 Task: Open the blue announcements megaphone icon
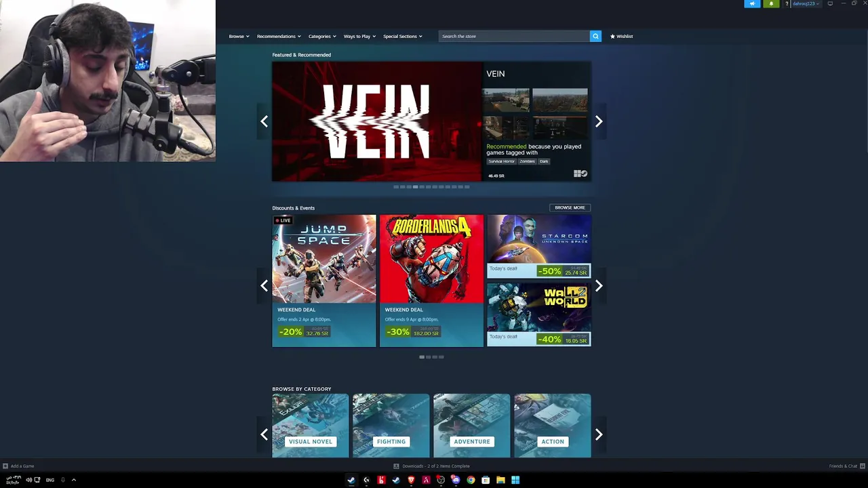(752, 4)
